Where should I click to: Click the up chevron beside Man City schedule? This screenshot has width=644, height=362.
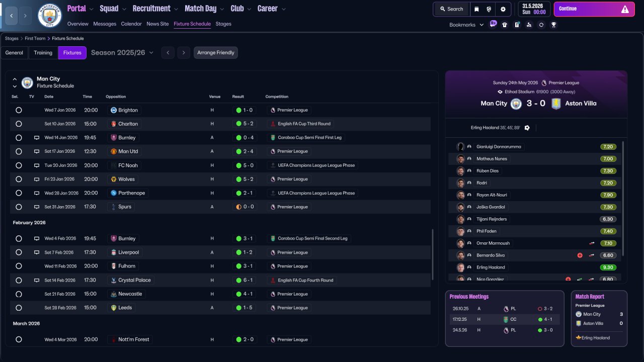pyautogui.click(x=15, y=79)
